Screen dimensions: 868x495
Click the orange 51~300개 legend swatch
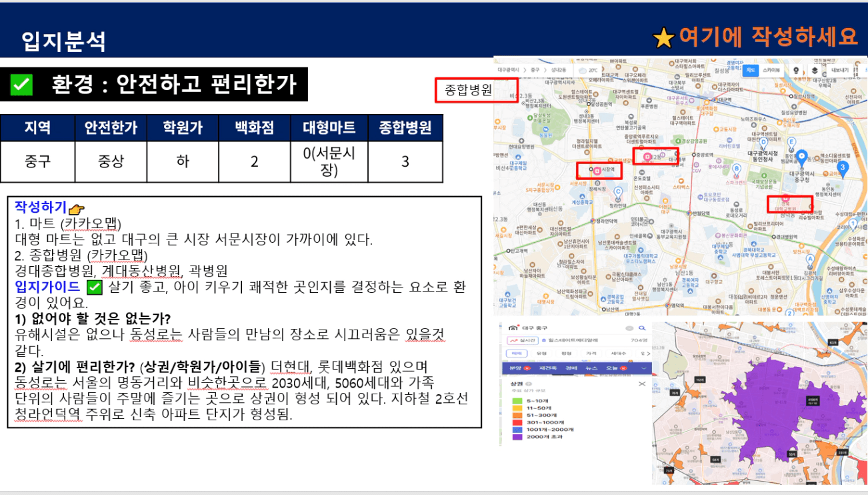coord(517,415)
